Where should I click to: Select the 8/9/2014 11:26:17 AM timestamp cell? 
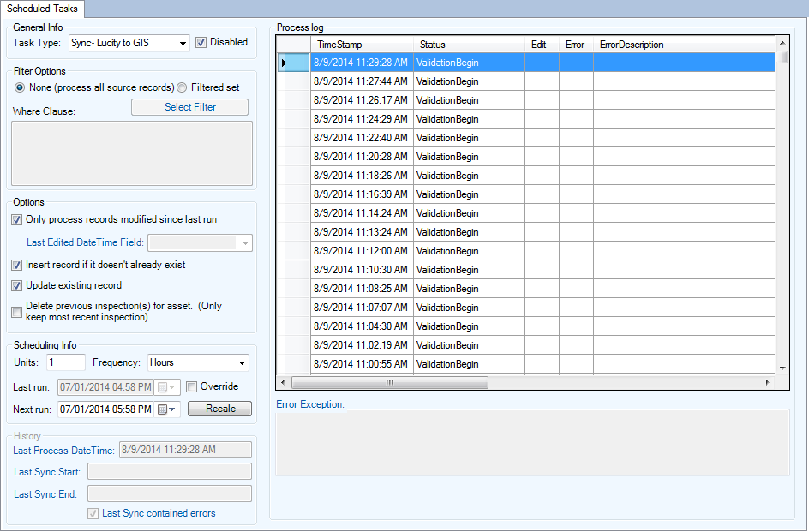coord(362,100)
